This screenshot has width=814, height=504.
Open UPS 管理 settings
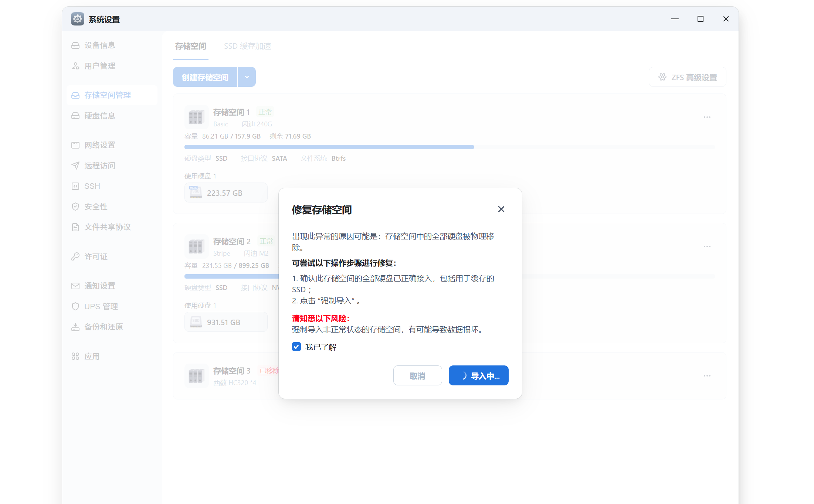[101, 306]
